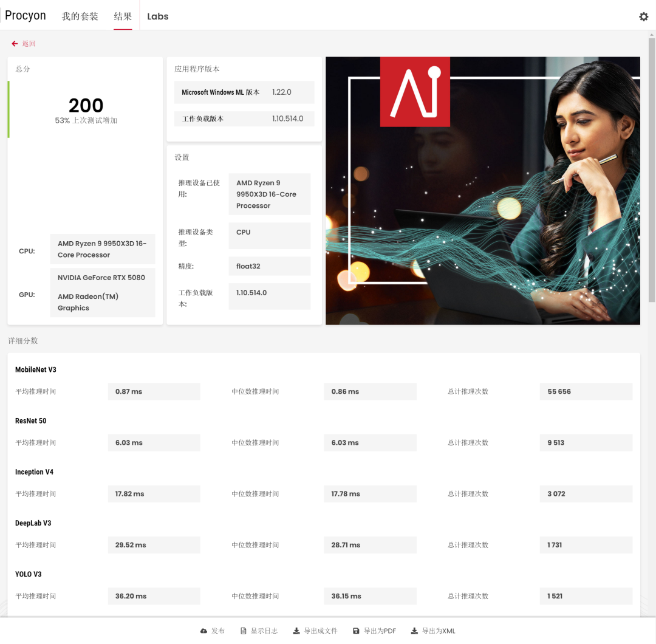
Task: Click settings 工作负载版本 value 1.10.514.0
Action: [270, 296]
